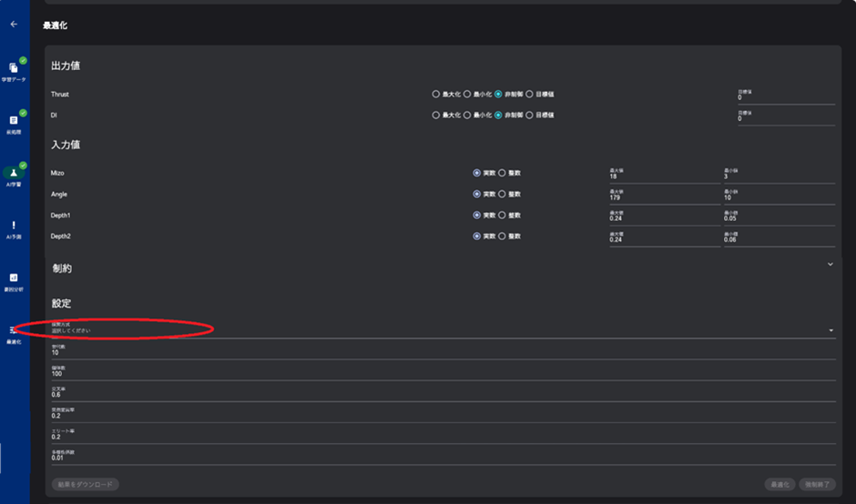Screen dimensions: 856x504
Task: Go to the AI学習 flask icon
Action: (x=14, y=172)
